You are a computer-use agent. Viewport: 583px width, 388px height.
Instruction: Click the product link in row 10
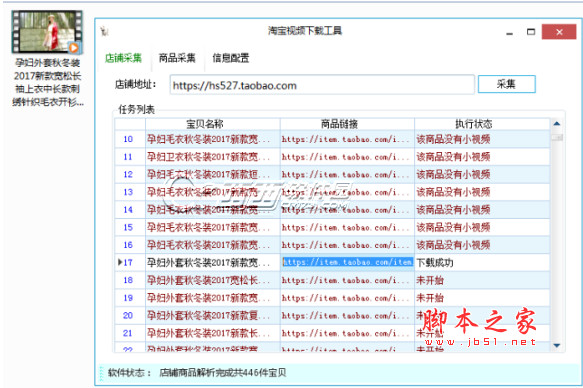tap(347, 139)
